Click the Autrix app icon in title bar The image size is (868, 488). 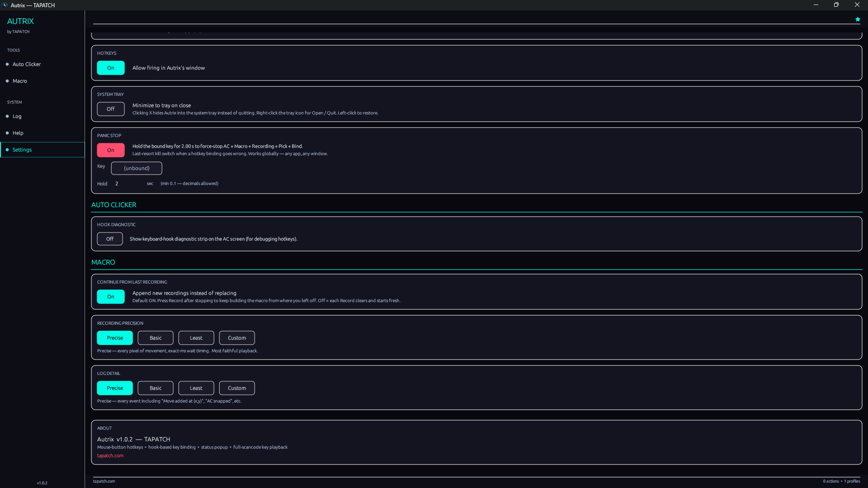tap(5, 5)
